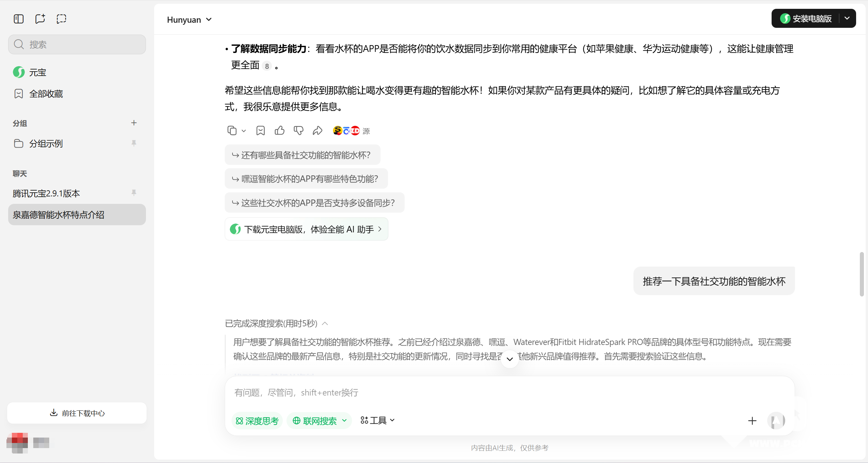Open 全部收藏 in the sidebar

pos(46,94)
